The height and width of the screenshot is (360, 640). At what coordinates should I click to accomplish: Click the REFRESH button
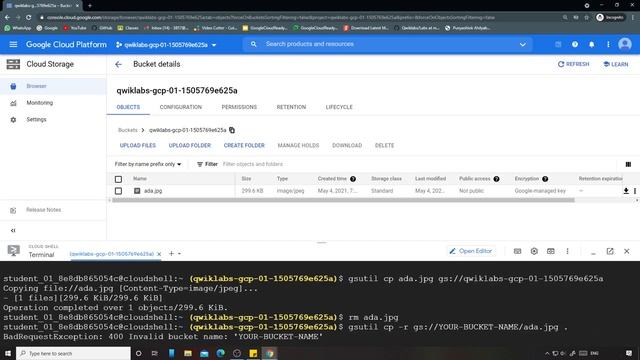[x=573, y=64]
